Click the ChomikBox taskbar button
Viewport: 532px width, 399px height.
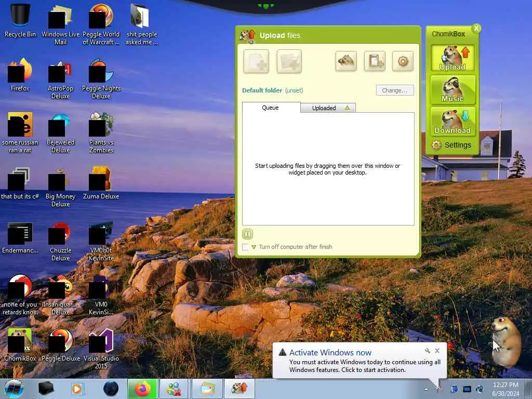239,389
